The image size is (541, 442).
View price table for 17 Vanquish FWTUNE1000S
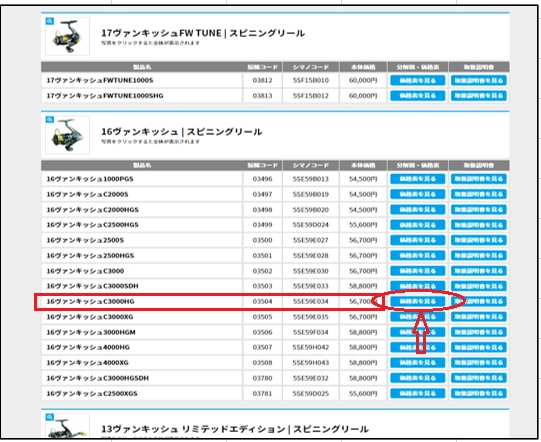tap(417, 80)
